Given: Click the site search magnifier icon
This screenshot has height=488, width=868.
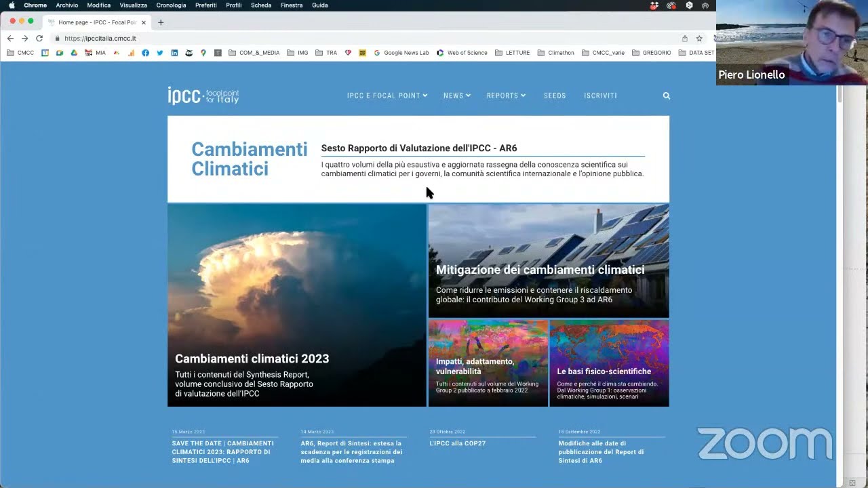Looking at the screenshot, I should tap(667, 96).
